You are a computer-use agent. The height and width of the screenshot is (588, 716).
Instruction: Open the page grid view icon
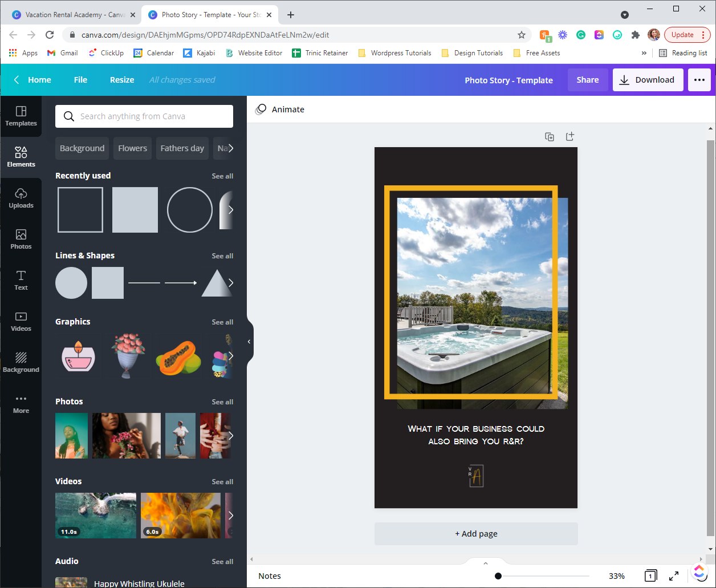tap(650, 576)
